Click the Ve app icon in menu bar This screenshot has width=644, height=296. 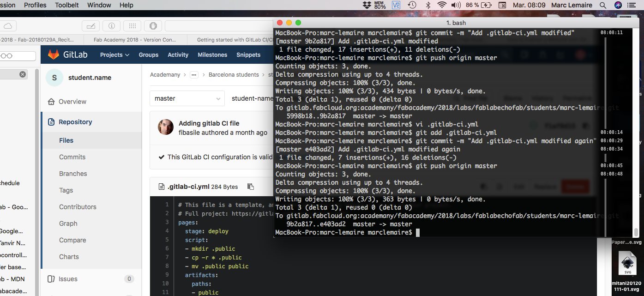(x=396, y=5)
